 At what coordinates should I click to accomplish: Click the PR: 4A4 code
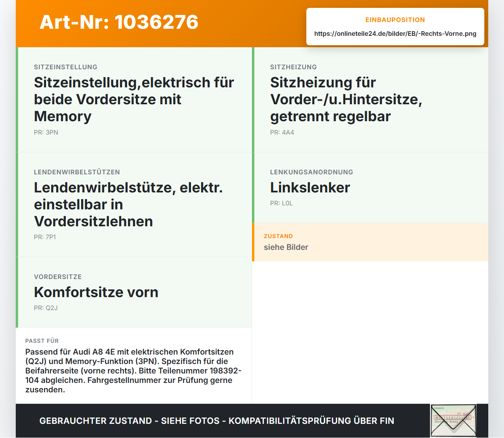point(282,132)
